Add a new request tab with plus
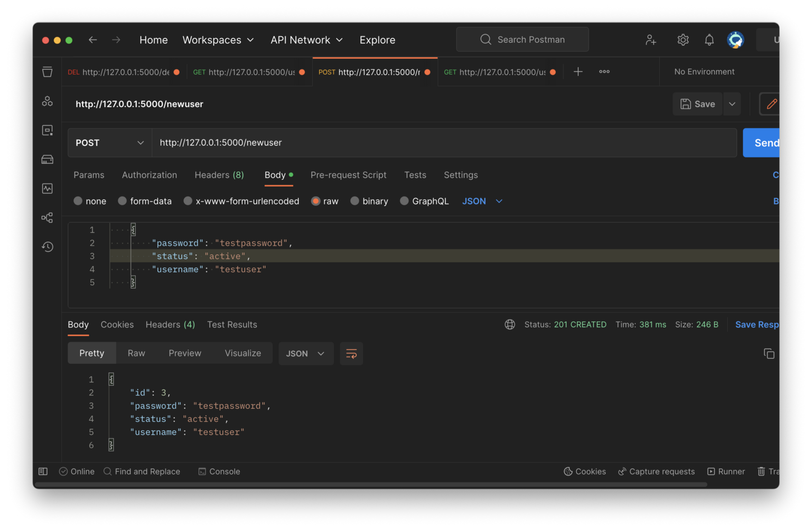Image resolution: width=812 pixels, height=532 pixels. coord(578,72)
